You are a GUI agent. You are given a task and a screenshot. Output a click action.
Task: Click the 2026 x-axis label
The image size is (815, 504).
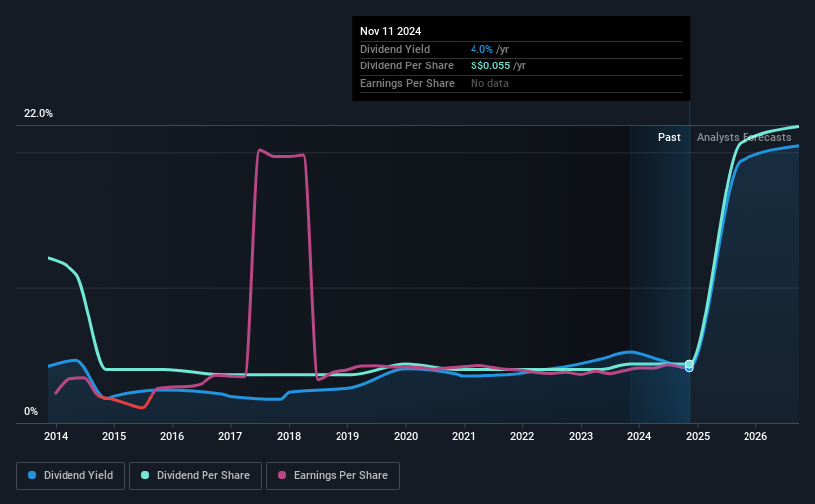pos(755,436)
